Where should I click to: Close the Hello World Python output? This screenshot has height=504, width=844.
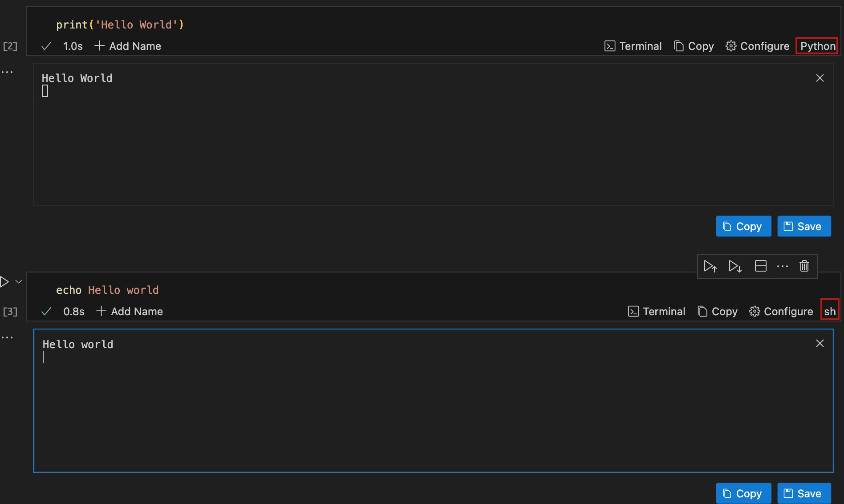(820, 78)
